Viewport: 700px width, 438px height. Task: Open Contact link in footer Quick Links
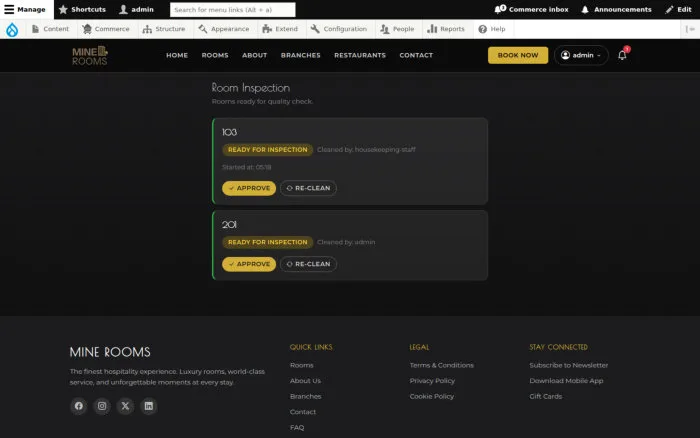303,412
